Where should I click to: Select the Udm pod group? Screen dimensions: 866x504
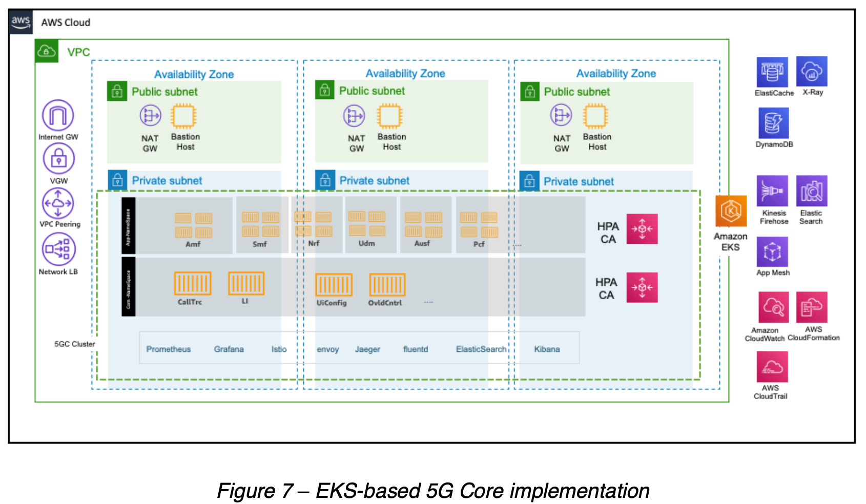click(x=367, y=223)
